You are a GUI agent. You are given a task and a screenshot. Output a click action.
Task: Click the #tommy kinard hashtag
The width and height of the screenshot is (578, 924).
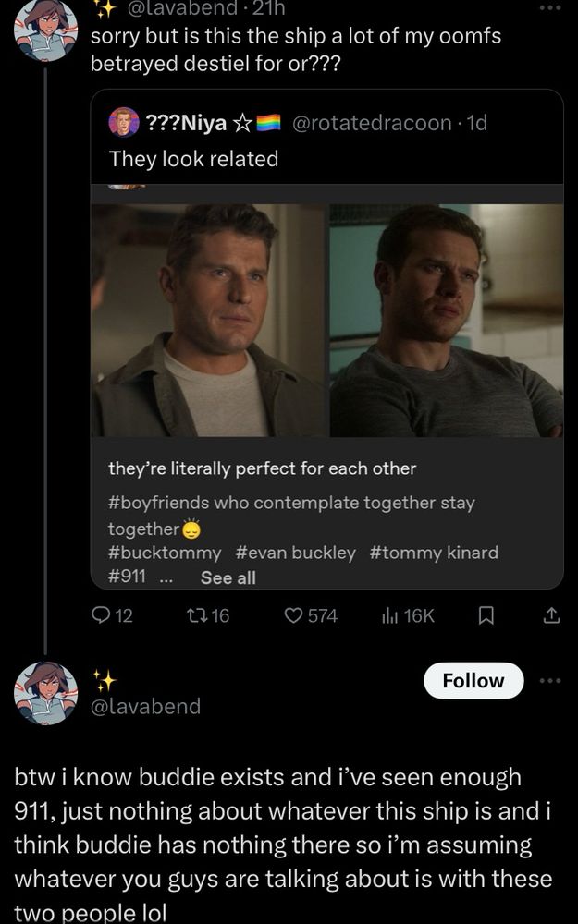click(434, 553)
